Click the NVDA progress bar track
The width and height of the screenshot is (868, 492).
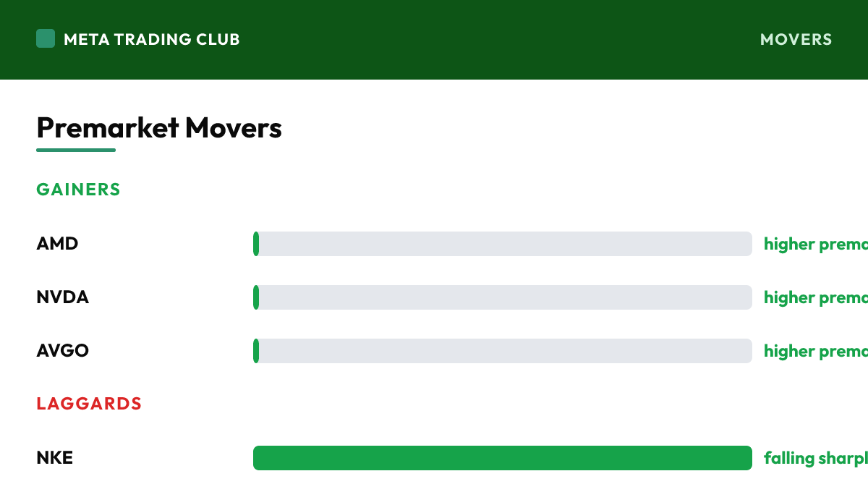pos(503,297)
